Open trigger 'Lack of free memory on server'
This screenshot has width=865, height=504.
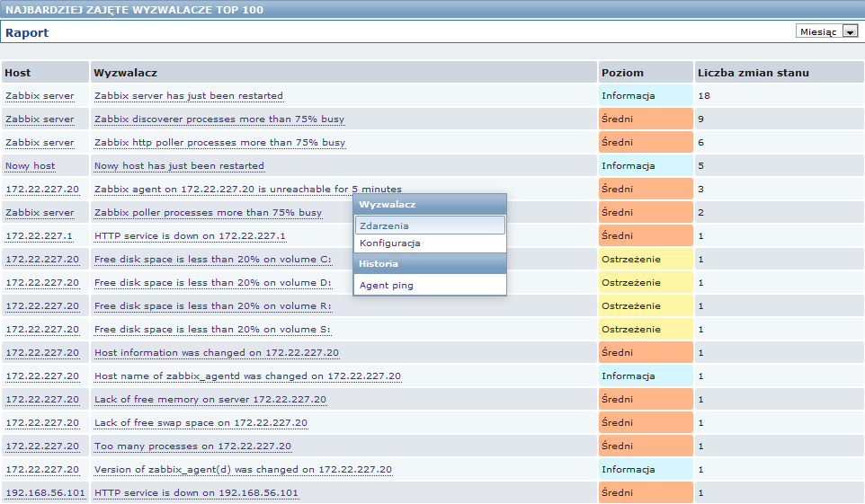(210, 399)
